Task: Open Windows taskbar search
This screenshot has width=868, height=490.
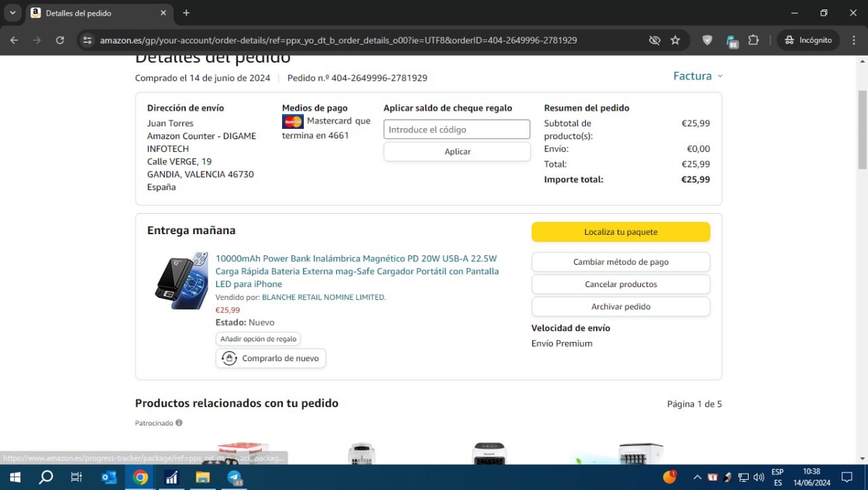Action: coord(46,477)
